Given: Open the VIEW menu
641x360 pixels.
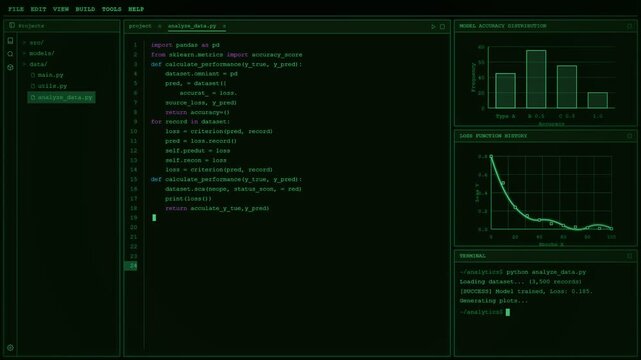Looking at the screenshot, I should click(61, 9).
